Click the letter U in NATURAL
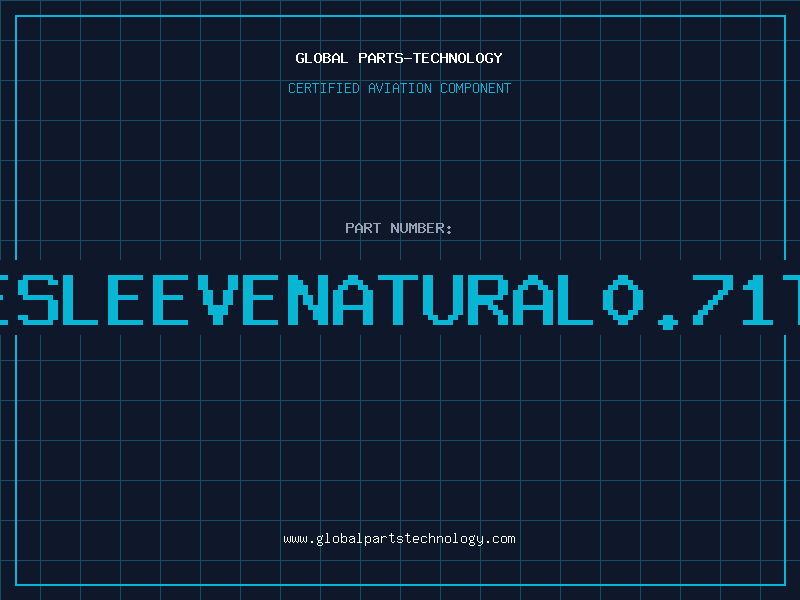 pyautogui.click(x=443, y=300)
